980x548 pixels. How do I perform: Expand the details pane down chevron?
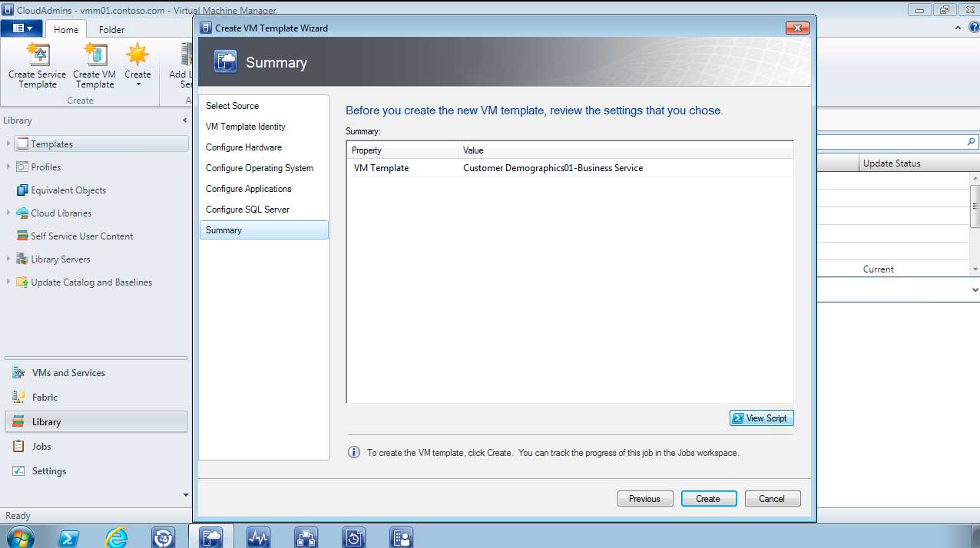(975, 290)
